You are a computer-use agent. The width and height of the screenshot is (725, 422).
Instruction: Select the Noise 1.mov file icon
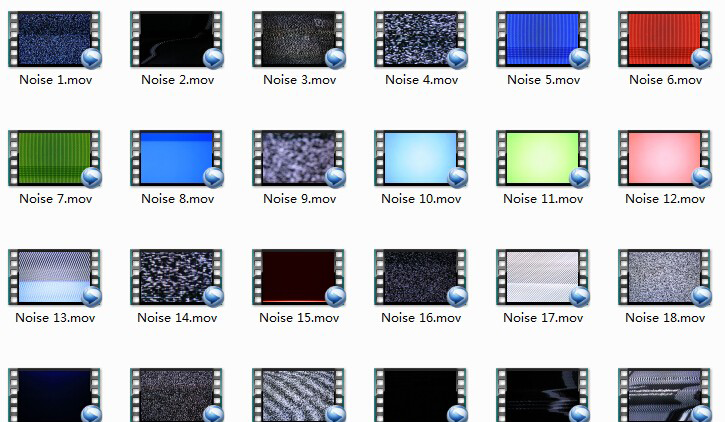tap(55, 39)
